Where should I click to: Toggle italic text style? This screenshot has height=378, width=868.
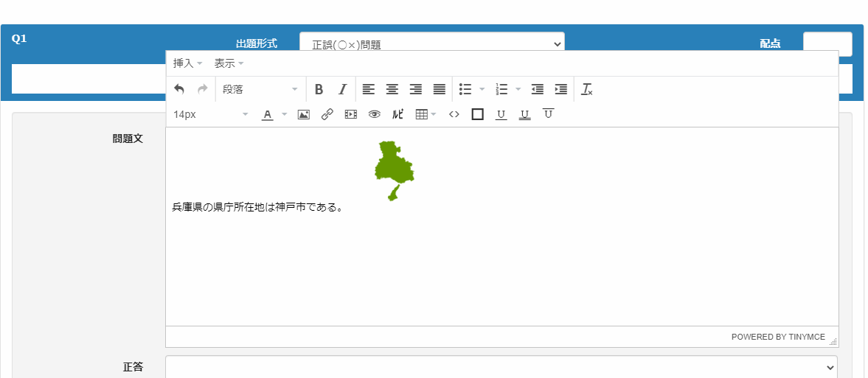coord(342,89)
